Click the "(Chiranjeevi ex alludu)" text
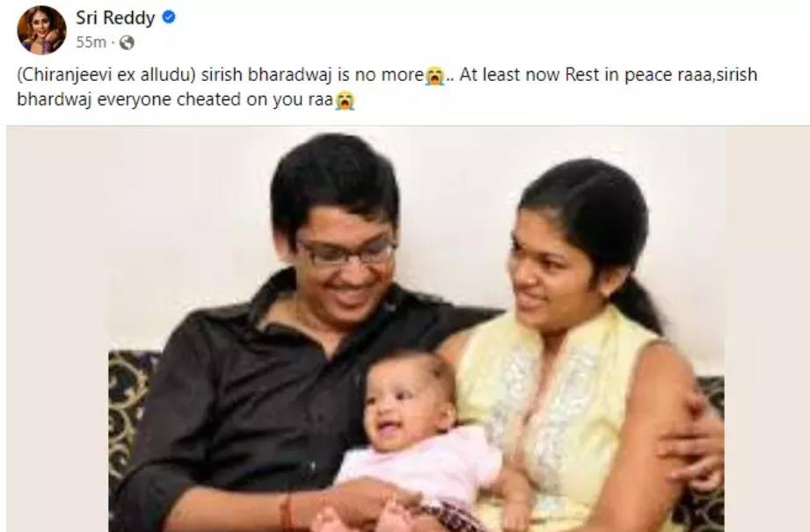Screen dimensions: 810x532 (106, 75)
